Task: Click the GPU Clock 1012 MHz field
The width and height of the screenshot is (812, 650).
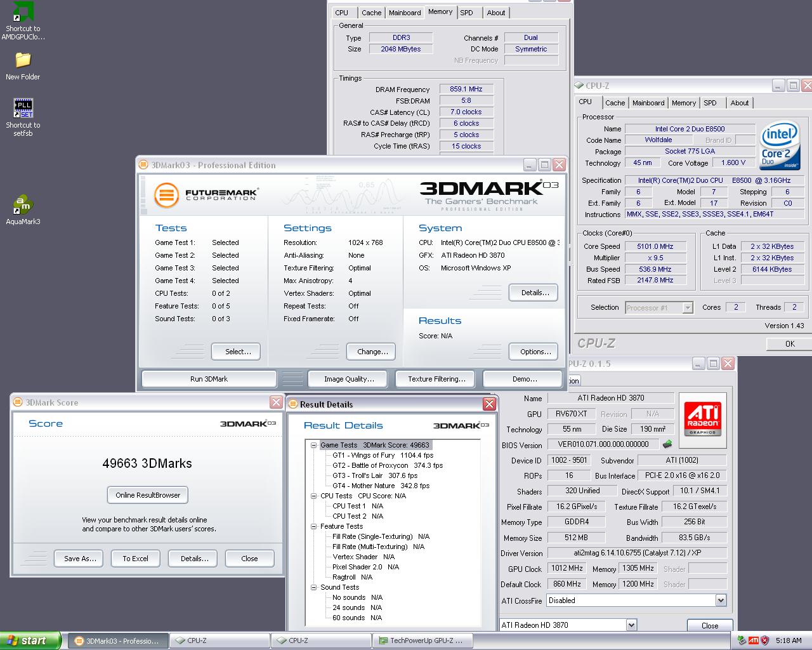Action: (567, 568)
